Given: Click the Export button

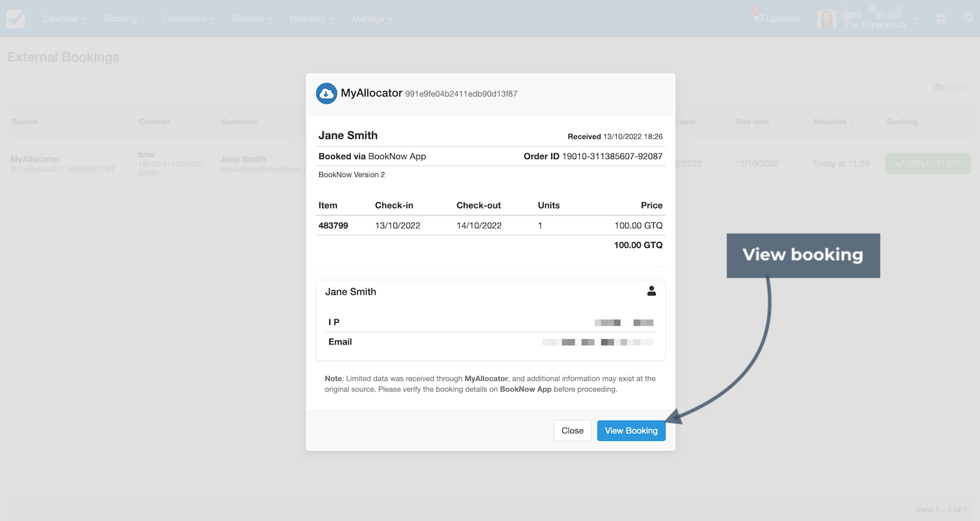Looking at the screenshot, I should pos(951,88).
